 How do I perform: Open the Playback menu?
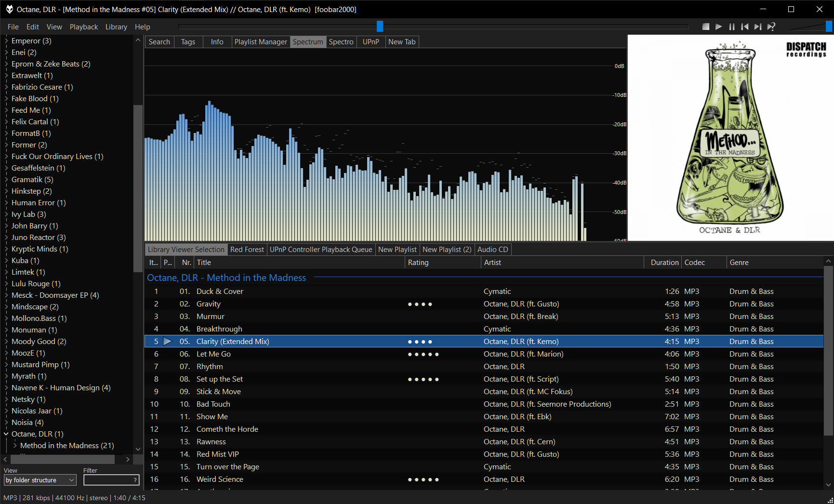pos(84,27)
